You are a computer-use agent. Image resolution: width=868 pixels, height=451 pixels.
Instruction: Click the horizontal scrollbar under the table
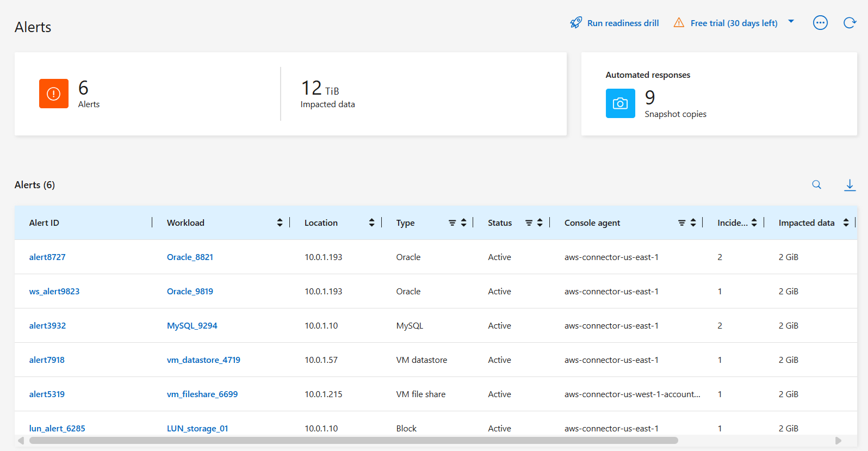[354, 440]
